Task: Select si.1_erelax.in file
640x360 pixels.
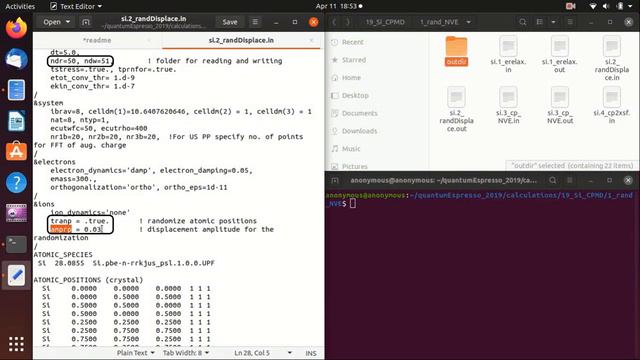Action: pyautogui.click(x=508, y=54)
